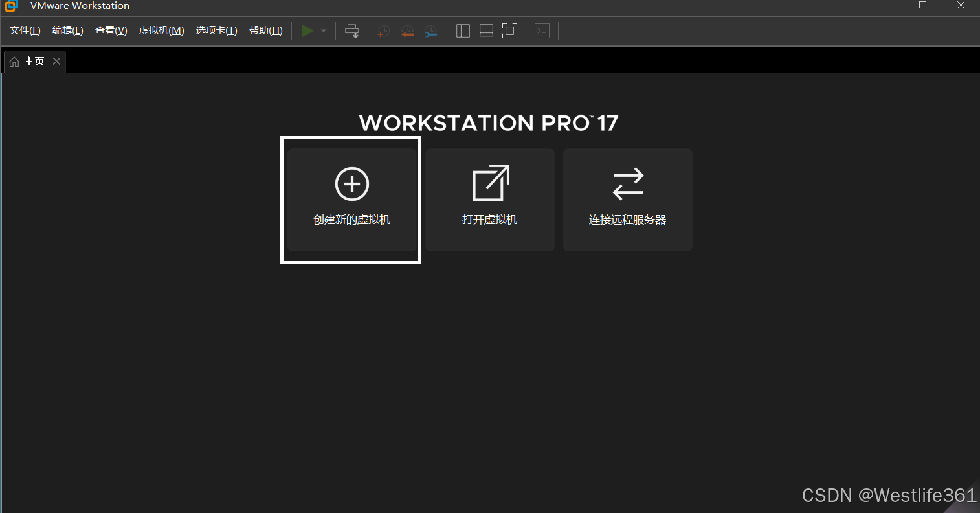Enter full screen mode via toolbar icon
Screen dimensions: 980x513
(x=509, y=30)
